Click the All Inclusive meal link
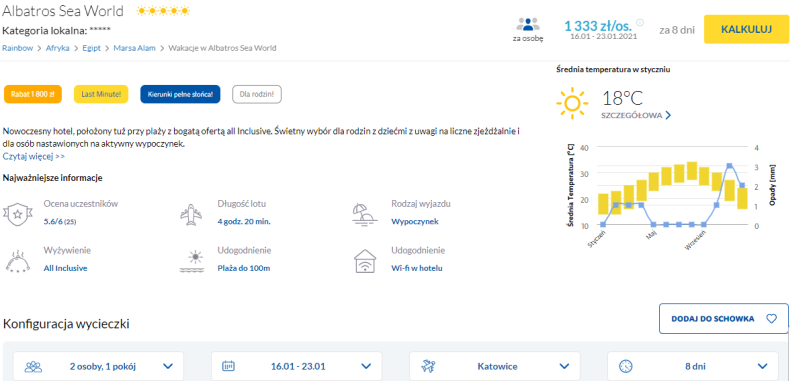 [65, 268]
